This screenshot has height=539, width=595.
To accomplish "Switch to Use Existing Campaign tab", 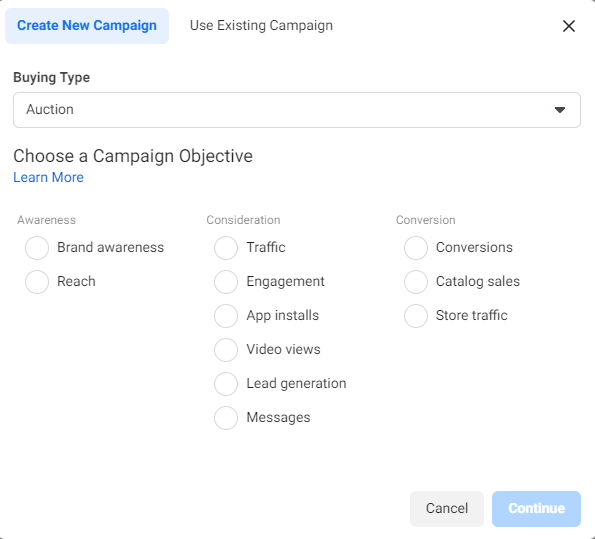I will point(261,26).
